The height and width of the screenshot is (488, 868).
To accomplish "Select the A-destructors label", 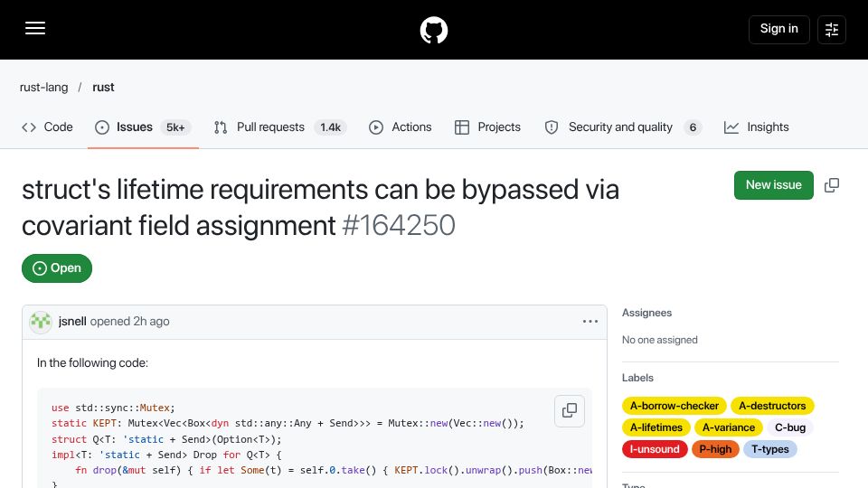I will (772, 406).
